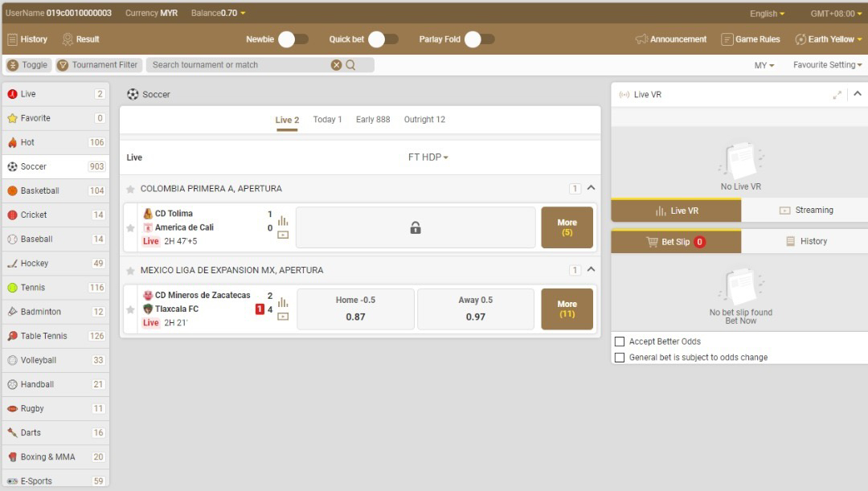Toggle the Newbie switch

tap(293, 39)
